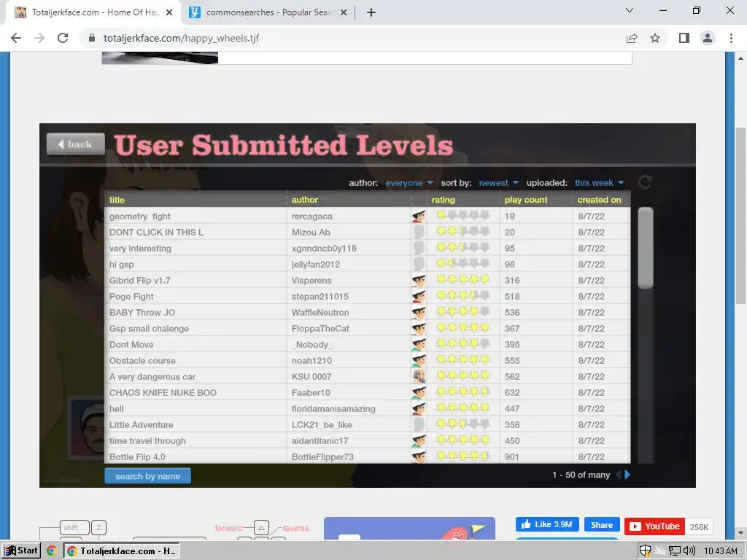This screenshot has width=747, height=560.
Task: Select the hi gsp level
Action: [x=368, y=264]
